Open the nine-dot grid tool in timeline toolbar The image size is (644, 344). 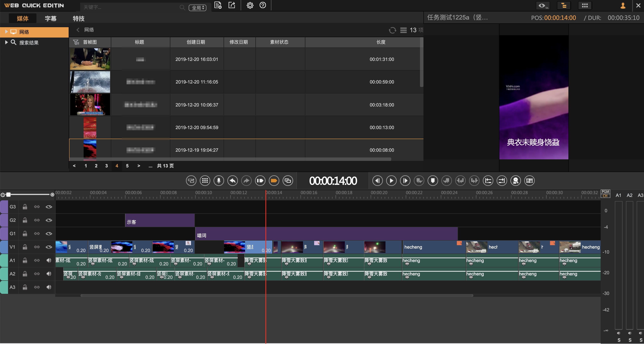coord(205,181)
